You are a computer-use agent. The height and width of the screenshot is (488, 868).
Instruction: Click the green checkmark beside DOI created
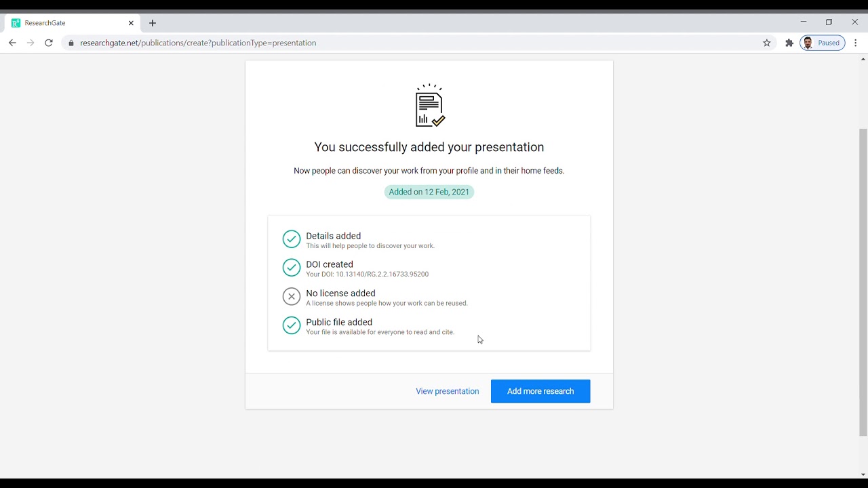(x=292, y=268)
